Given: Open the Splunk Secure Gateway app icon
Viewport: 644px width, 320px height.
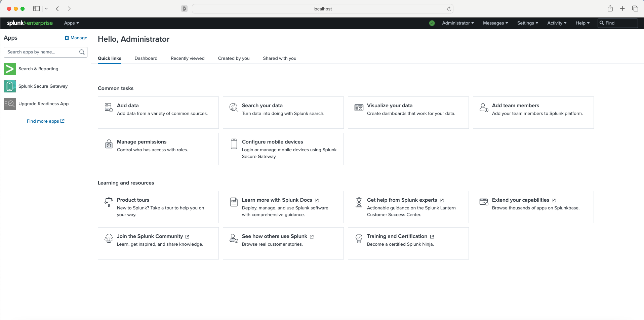Looking at the screenshot, I should point(10,86).
